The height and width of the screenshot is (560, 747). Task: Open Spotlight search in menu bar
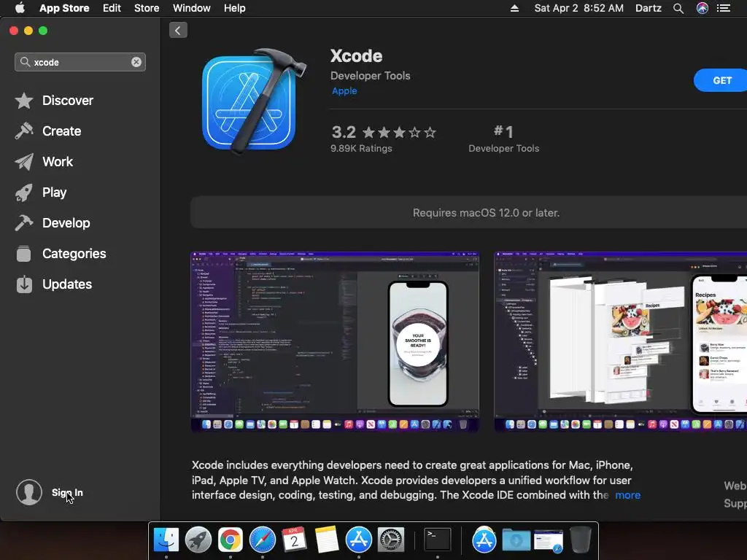[x=678, y=8]
